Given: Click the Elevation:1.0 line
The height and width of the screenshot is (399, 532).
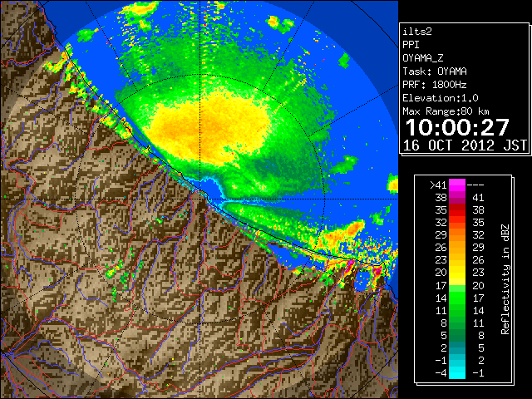Looking at the screenshot, I should click(441, 98).
